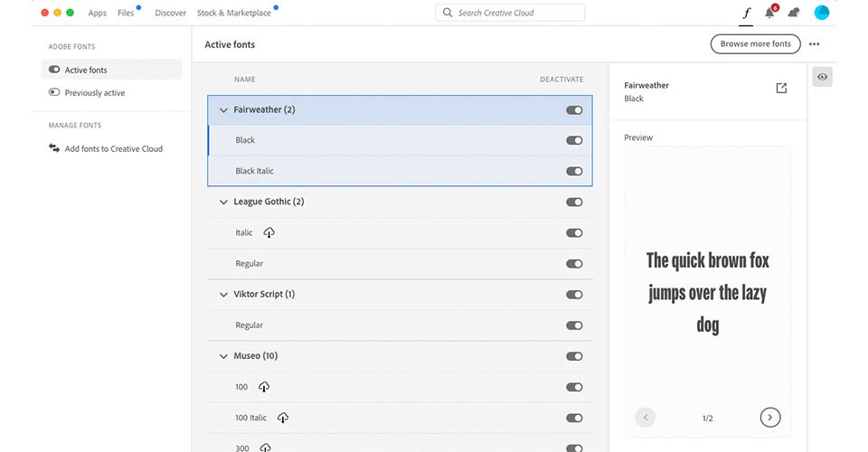Collapse the Fairweather font family
868x452 pixels.
coord(223,110)
